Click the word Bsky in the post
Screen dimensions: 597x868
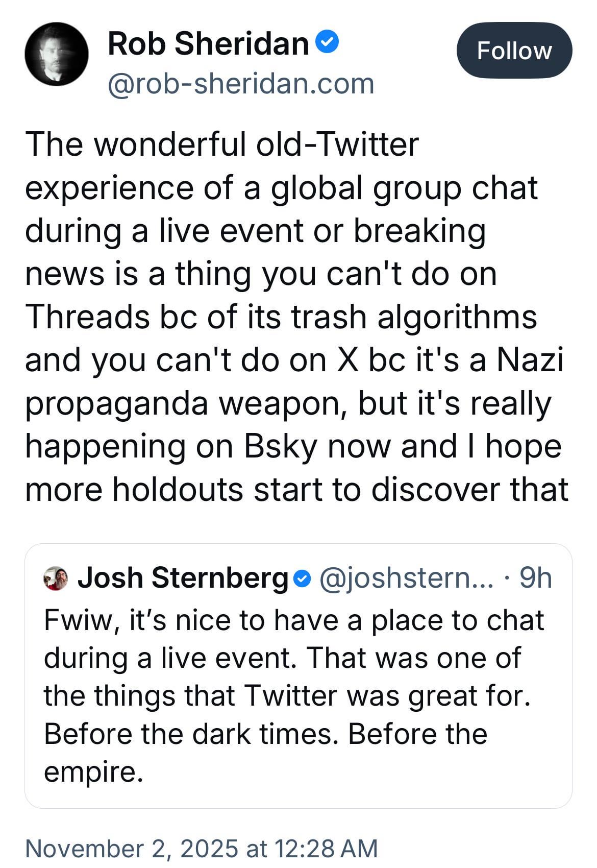pyautogui.click(x=281, y=446)
